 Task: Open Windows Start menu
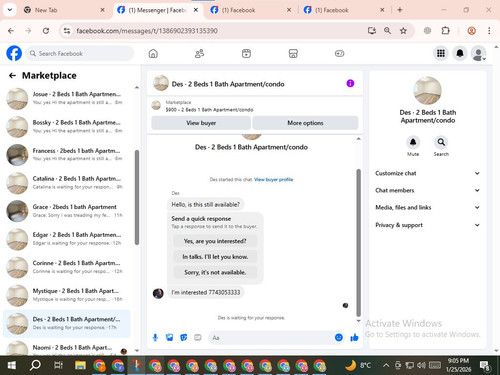pos(12,366)
